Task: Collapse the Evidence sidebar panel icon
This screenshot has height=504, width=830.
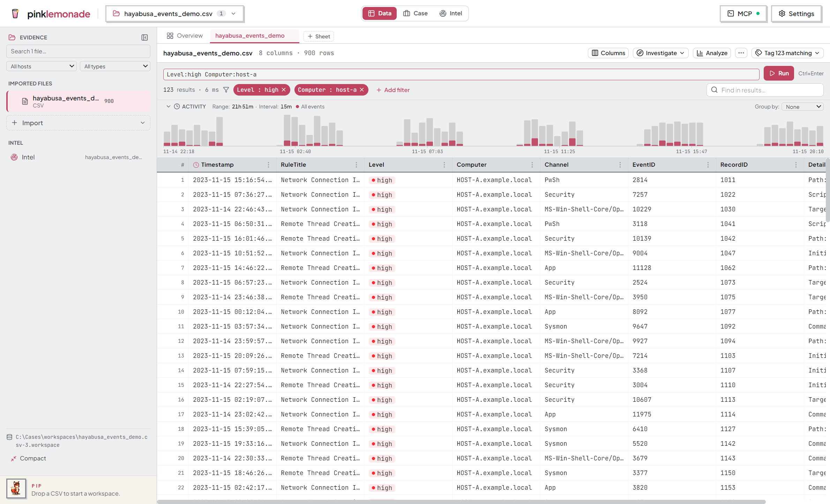Action: [144, 37]
